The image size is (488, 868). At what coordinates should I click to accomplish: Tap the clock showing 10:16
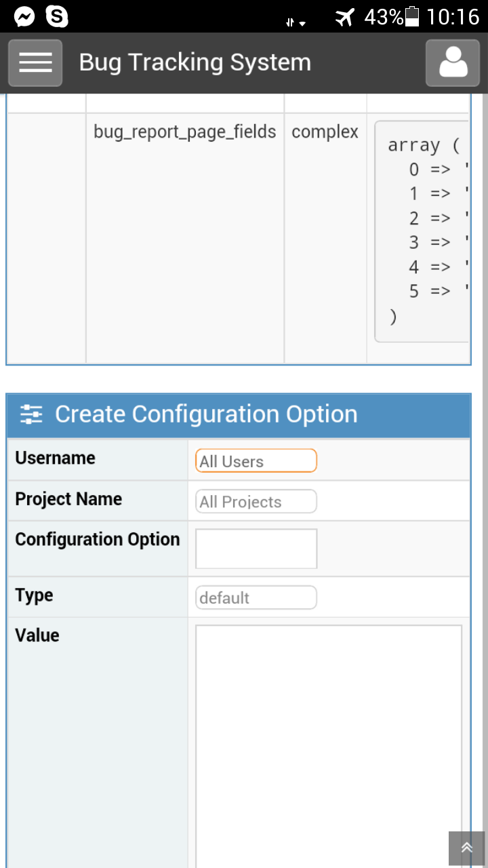(x=452, y=16)
